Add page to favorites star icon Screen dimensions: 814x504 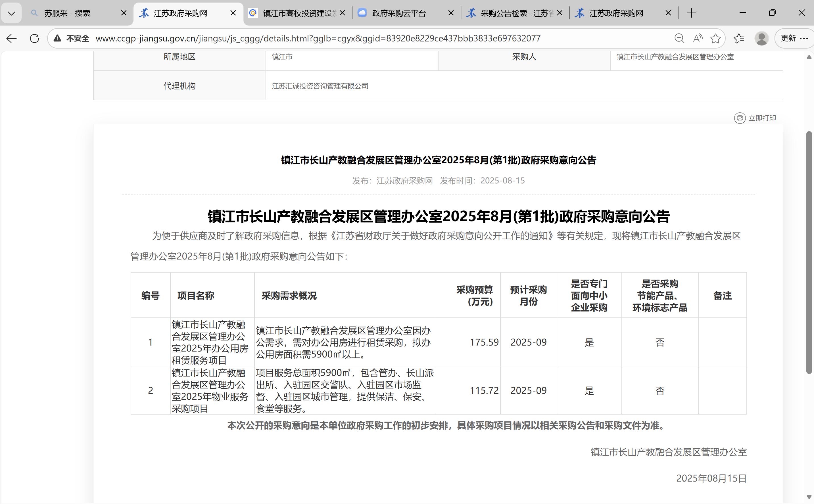(x=715, y=39)
